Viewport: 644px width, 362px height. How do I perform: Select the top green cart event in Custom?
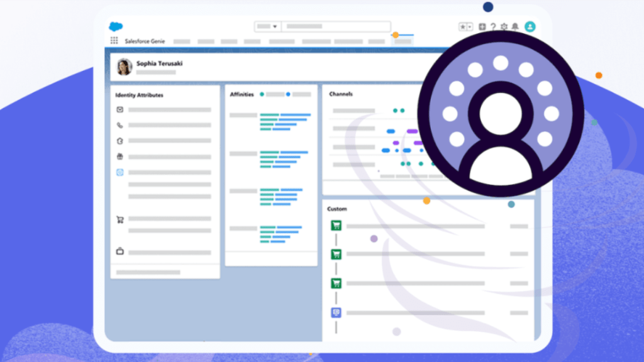(336, 226)
